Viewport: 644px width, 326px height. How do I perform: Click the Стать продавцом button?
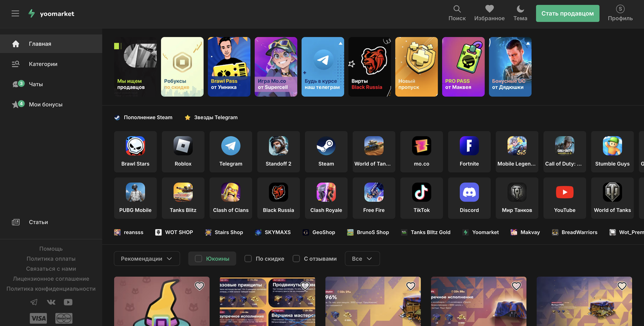point(568,13)
